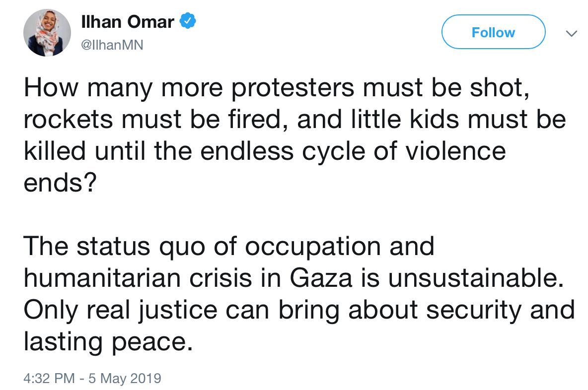
Task: Click the 'Only real justice' sentence line
Action: click(x=299, y=311)
